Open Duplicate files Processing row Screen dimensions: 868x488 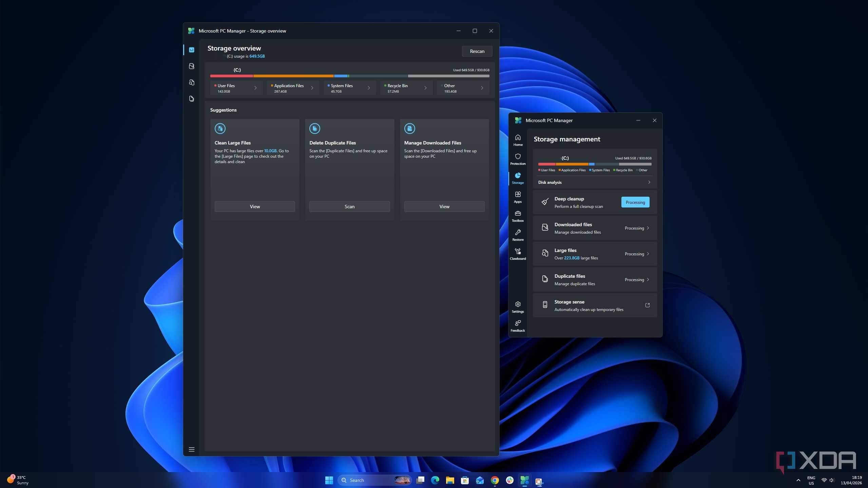[x=595, y=280]
